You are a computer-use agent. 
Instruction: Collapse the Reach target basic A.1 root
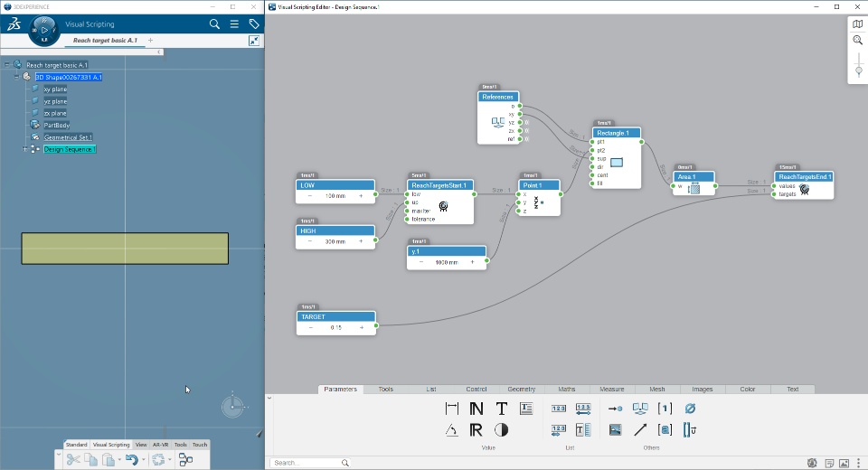coord(6,65)
